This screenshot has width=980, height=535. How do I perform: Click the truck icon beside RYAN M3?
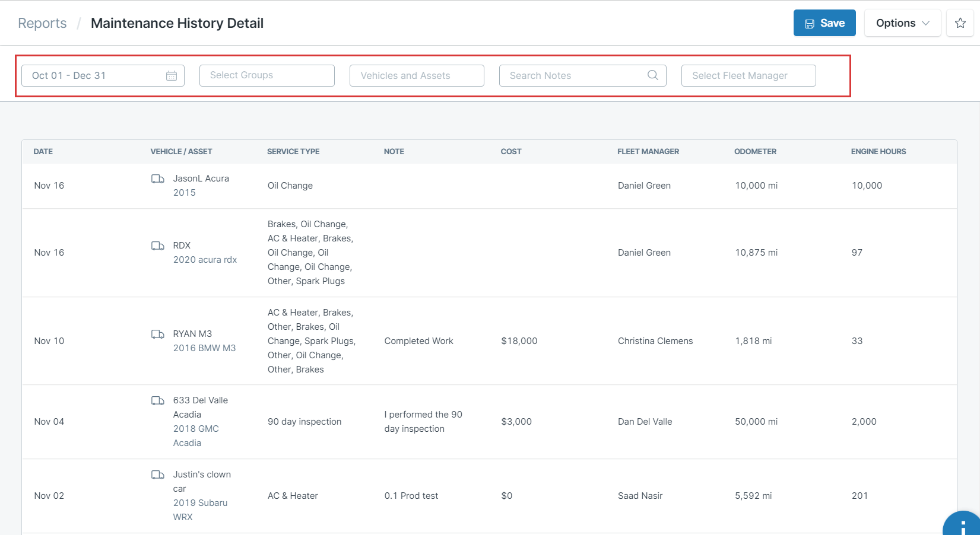click(x=158, y=334)
